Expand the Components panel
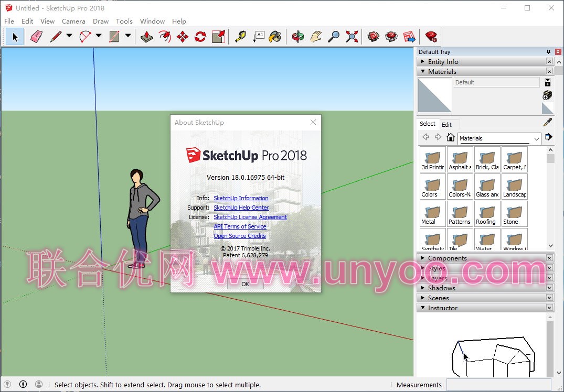 tap(423, 258)
